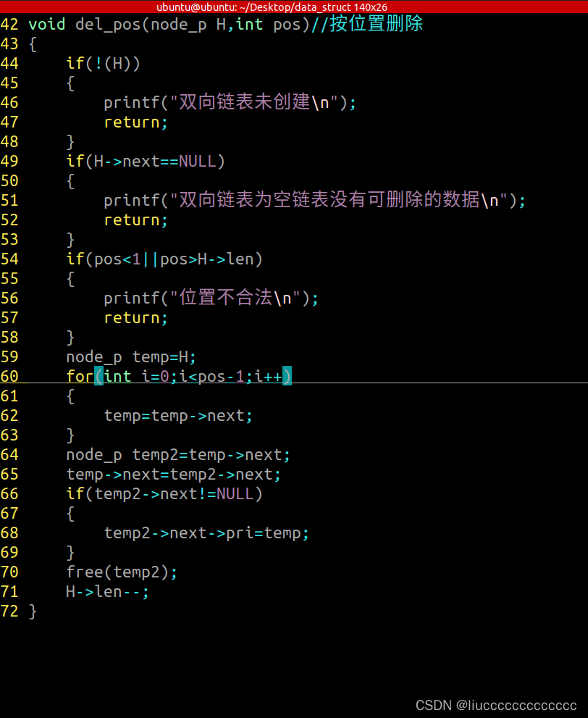The height and width of the screenshot is (718, 588).
Task: Click line number 42 in gutter
Action: tap(9, 24)
